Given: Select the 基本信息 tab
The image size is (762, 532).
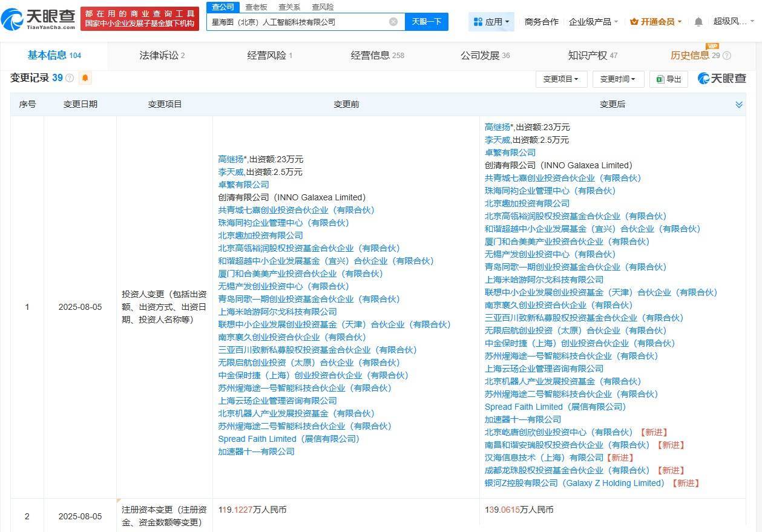Looking at the screenshot, I should [x=54, y=56].
